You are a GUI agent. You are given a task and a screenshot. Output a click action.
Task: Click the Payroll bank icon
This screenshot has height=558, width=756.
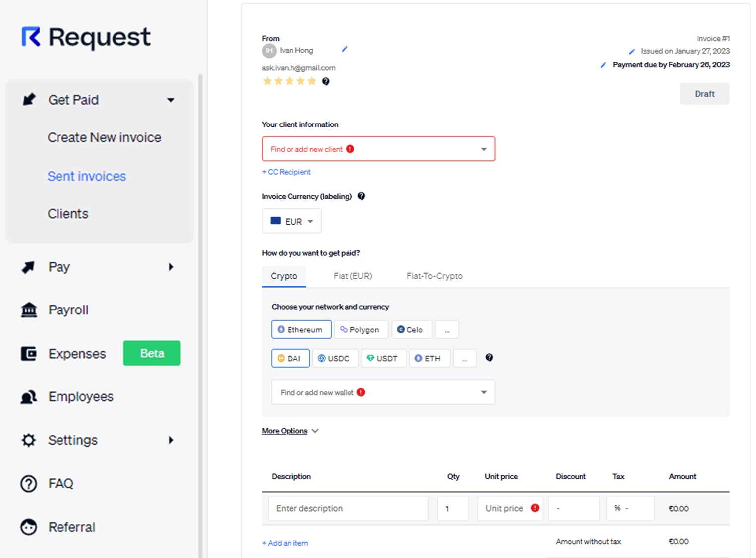29,310
